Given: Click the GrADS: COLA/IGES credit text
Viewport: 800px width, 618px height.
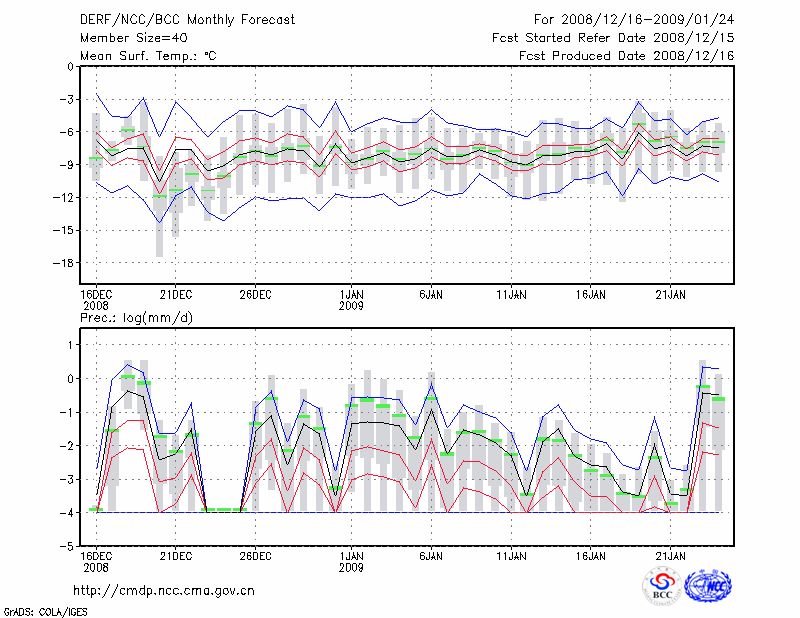Looking at the screenshot, I should 43,610.
